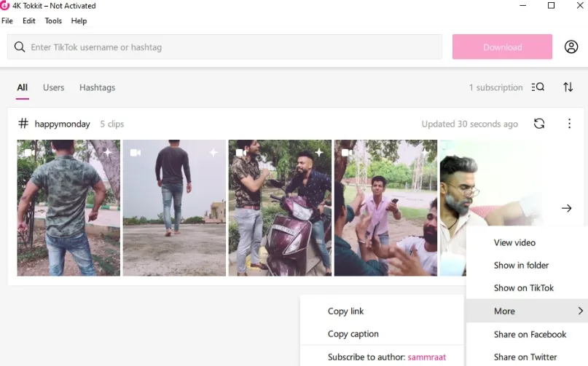This screenshot has width=588, height=366.
Task: Open the Help menu
Action: (79, 21)
